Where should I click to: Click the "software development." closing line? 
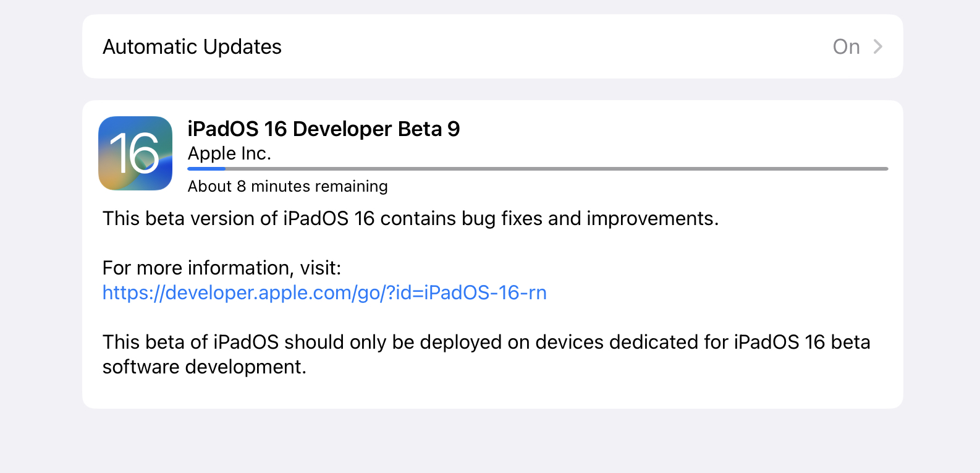pos(204,367)
